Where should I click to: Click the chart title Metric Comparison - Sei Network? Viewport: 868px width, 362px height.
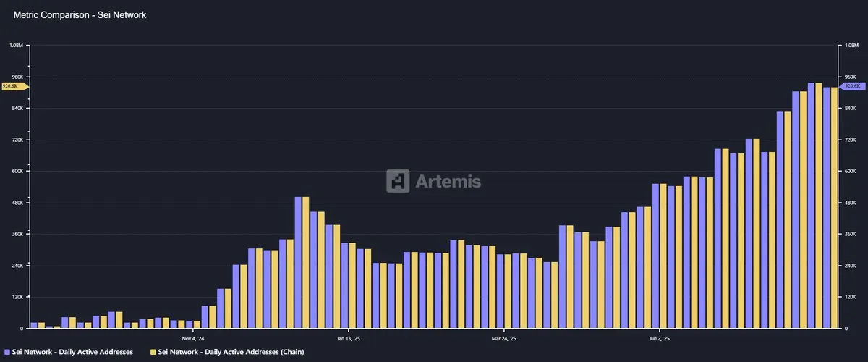[x=80, y=14]
